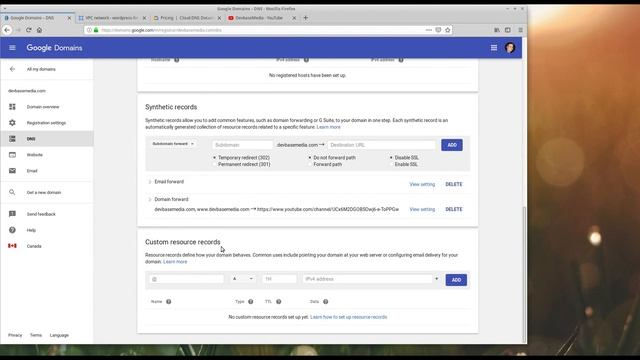Click the page vertical scrollbar

(524, 274)
